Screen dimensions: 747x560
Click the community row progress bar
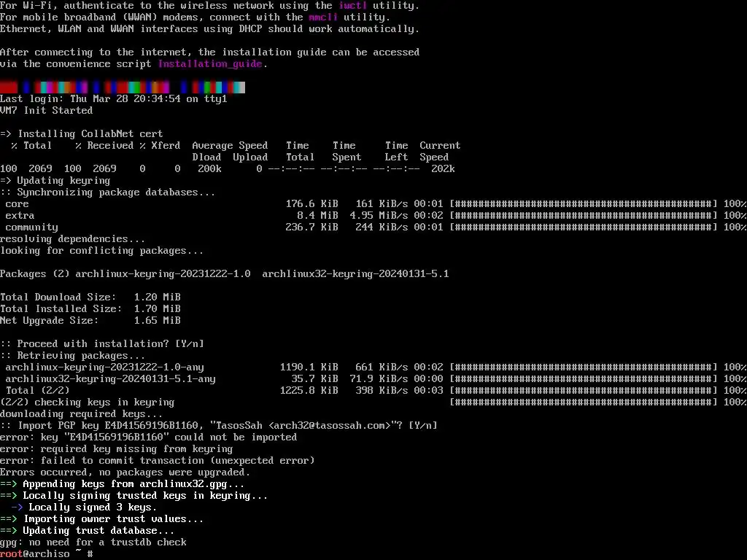[x=584, y=227]
